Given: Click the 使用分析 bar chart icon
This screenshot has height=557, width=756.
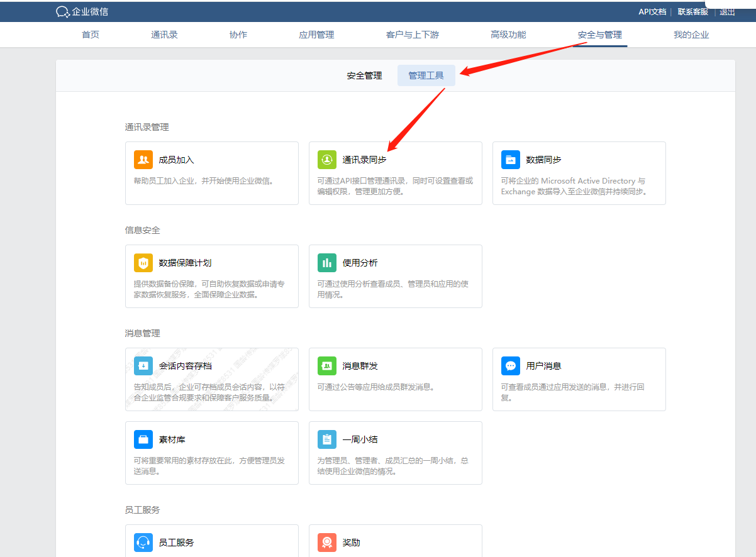Looking at the screenshot, I should [x=327, y=263].
